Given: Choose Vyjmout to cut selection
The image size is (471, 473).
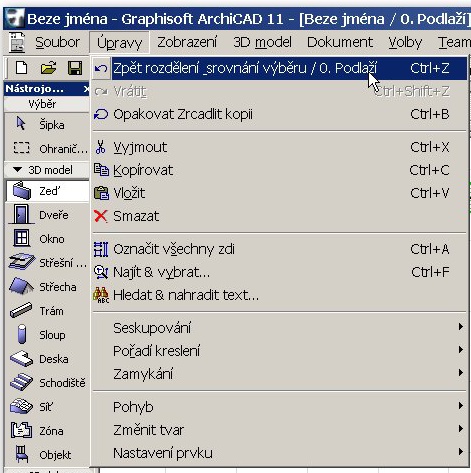Looking at the screenshot, I should coord(280,147).
